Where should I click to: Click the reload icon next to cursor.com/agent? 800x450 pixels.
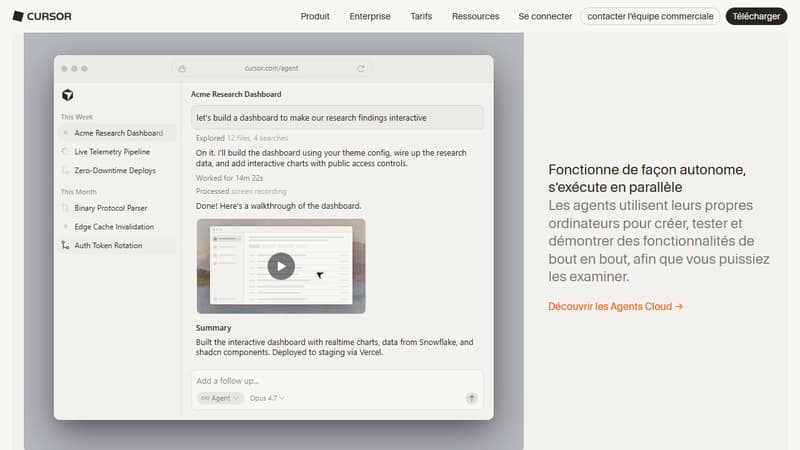tap(361, 68)
